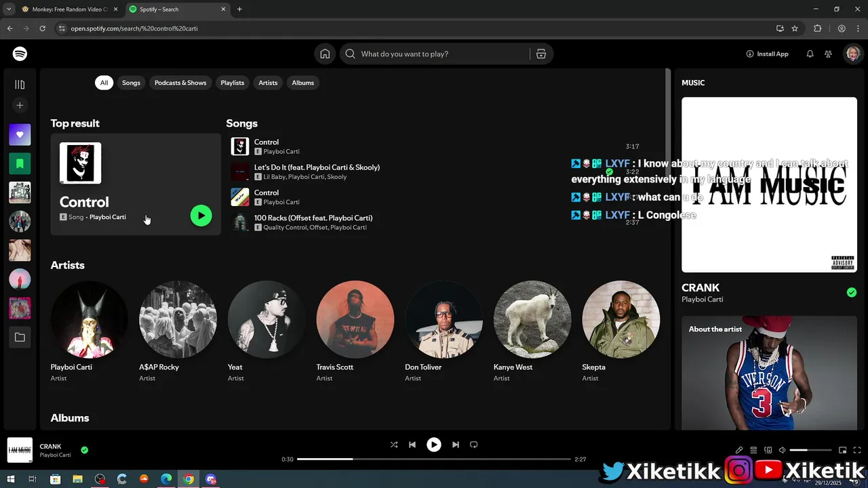Open the user profile avatar menu
868x488 pixels.
pos(852,54)
